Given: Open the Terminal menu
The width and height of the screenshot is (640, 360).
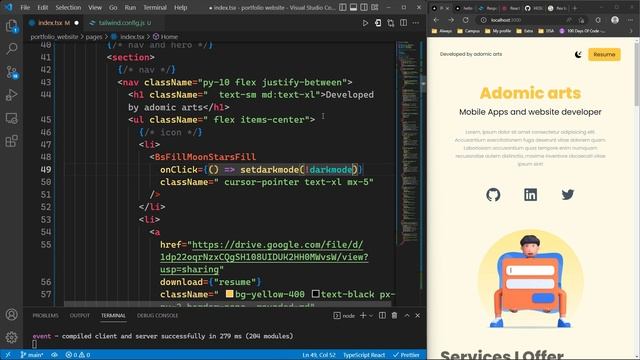Looking at the screenshot, I should (155, 7).
